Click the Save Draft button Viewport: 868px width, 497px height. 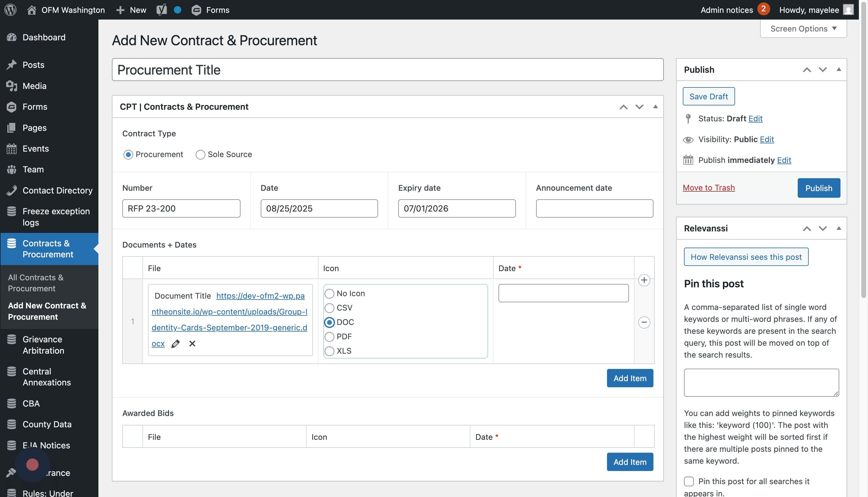[x=708, y=97]
